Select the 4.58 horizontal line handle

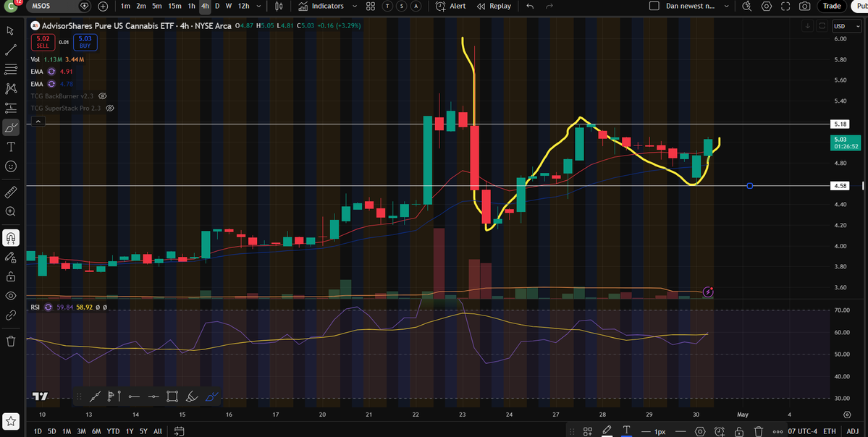coord(749,186)
